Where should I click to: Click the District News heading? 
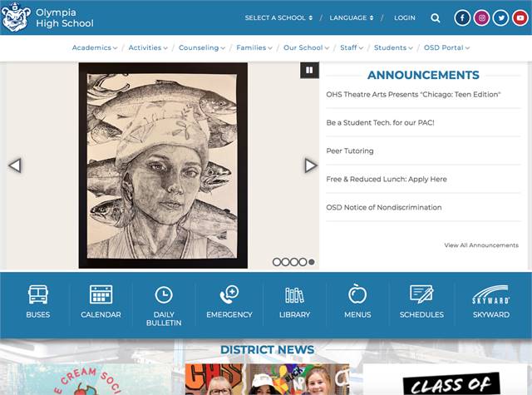pyautogui.click(x=268, y=350)
